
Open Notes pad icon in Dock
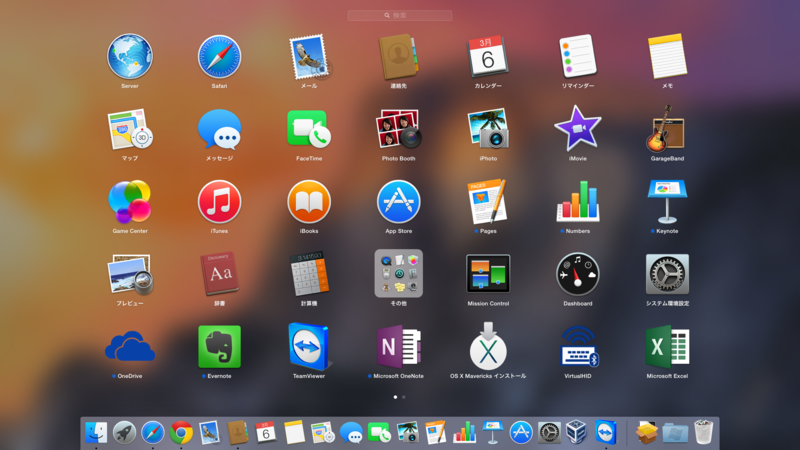point(294,433)
